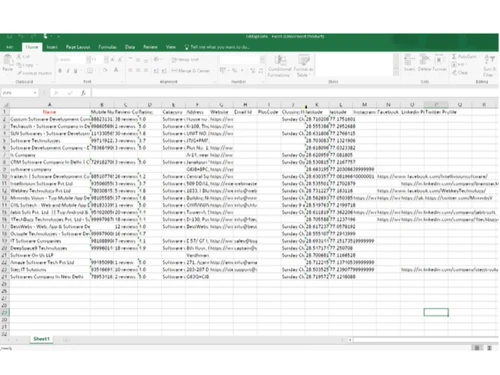This screenshot has width=500, height=375.
Task: Open the facebook.com link in row 10
Action: point(432,176)
